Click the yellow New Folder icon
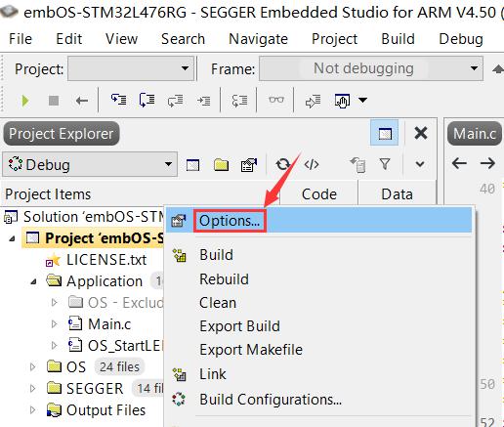 [221, 164]
